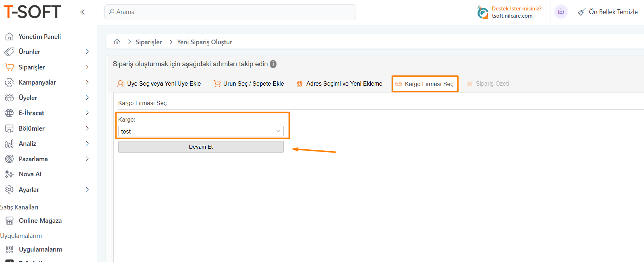This screenshot has width=644, height=262.
Task: Click the tsoft.nilcare.com domain text
Action: point(512,16)
